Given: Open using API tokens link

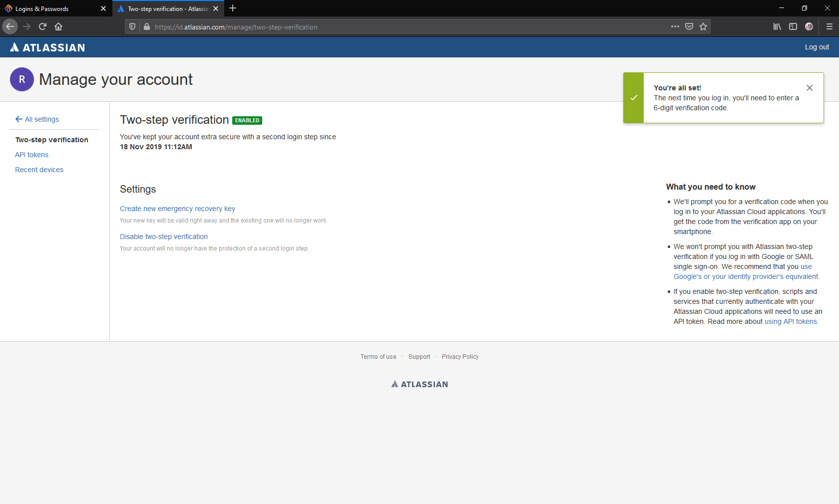Looking at the screenshot, I should click(792, 321).
